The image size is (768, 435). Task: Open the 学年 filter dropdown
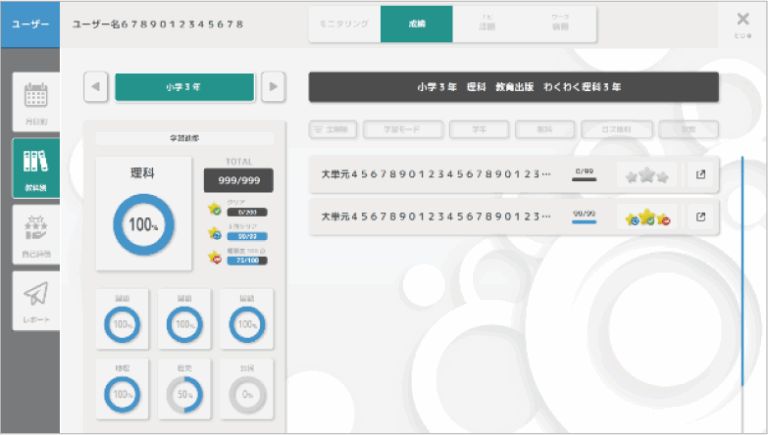click(x=479, y=130)
